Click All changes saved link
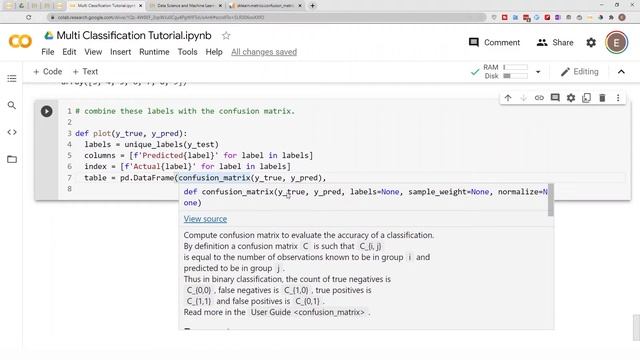 [x=264, y=52]
